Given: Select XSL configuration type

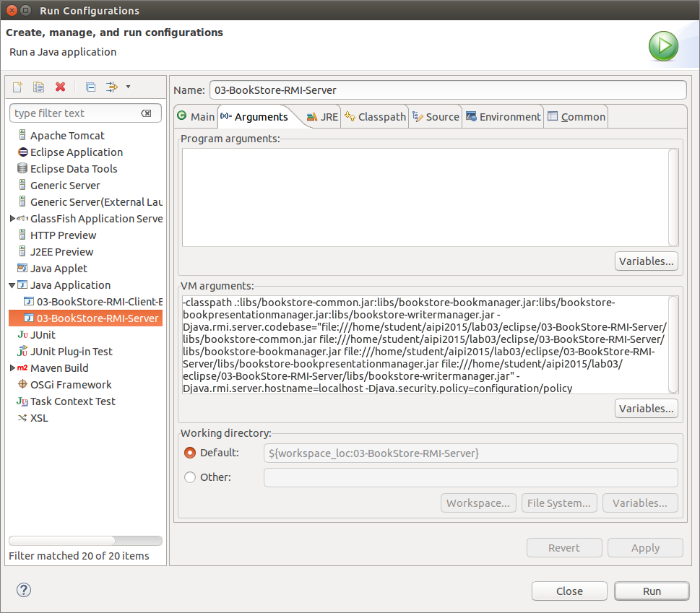Looking at the screenshot, I should [39, 417].
